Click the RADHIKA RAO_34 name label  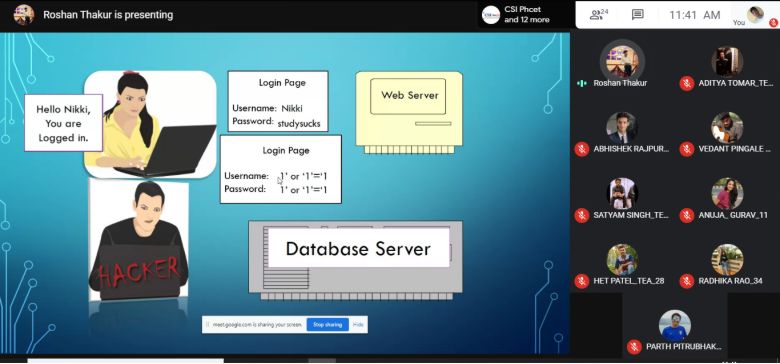pos(730,281)
